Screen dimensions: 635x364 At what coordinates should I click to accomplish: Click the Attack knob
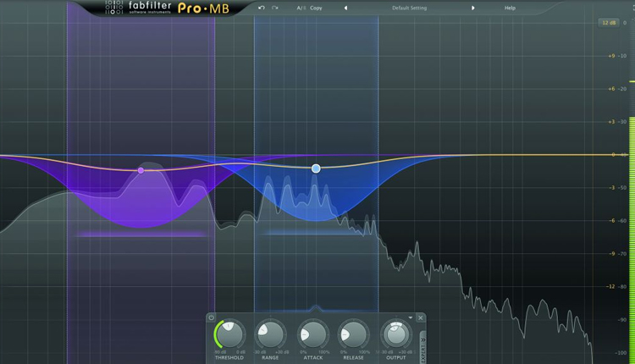[312, 334]
